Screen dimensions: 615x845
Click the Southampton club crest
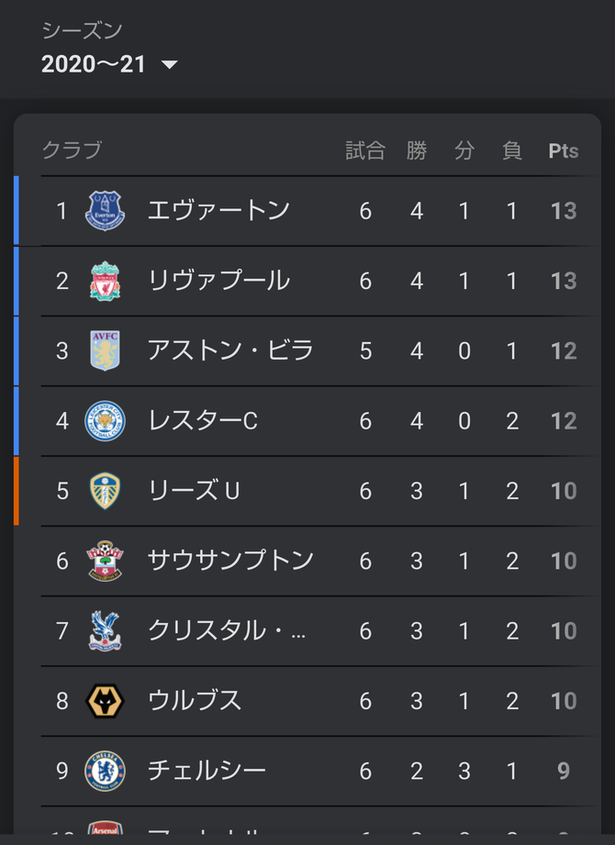[x=105, y=561]
